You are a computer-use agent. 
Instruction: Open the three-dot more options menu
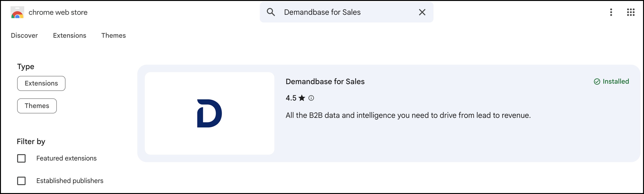click(x=611, y=12)
